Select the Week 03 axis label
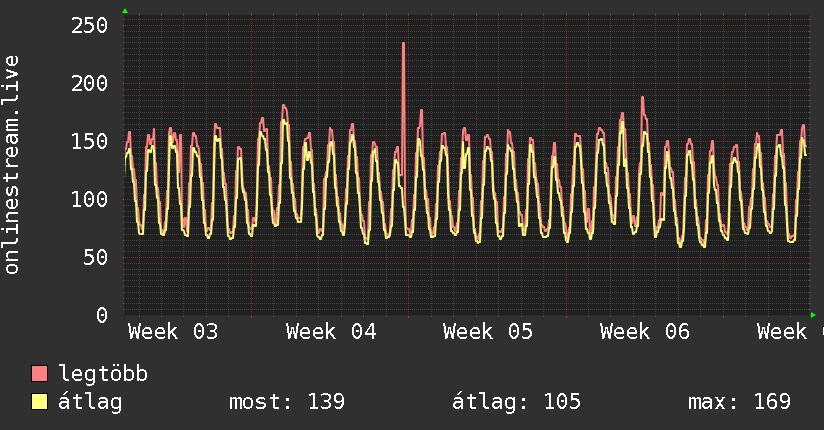Image resolution: width=824 pixels, height=430 pixels. (x=172, y=332)
